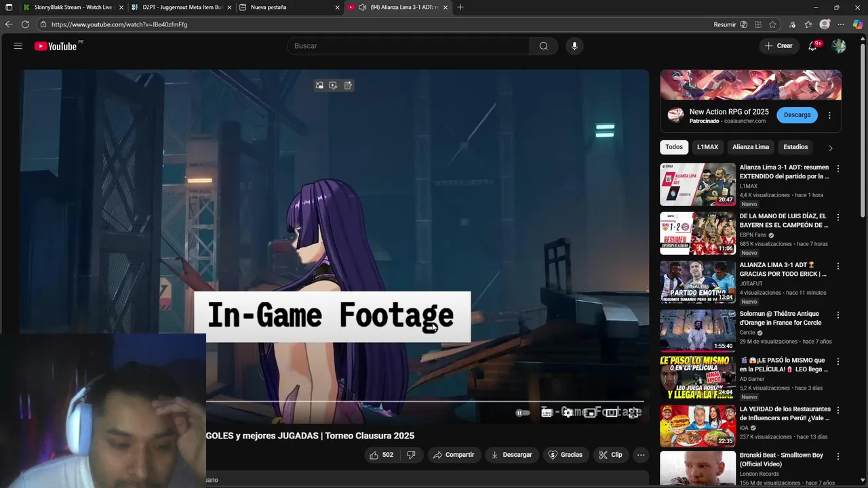
Task: Open options for DE LA MANO DE LUIS DÍAZ
Action: [x=838, y=218]
